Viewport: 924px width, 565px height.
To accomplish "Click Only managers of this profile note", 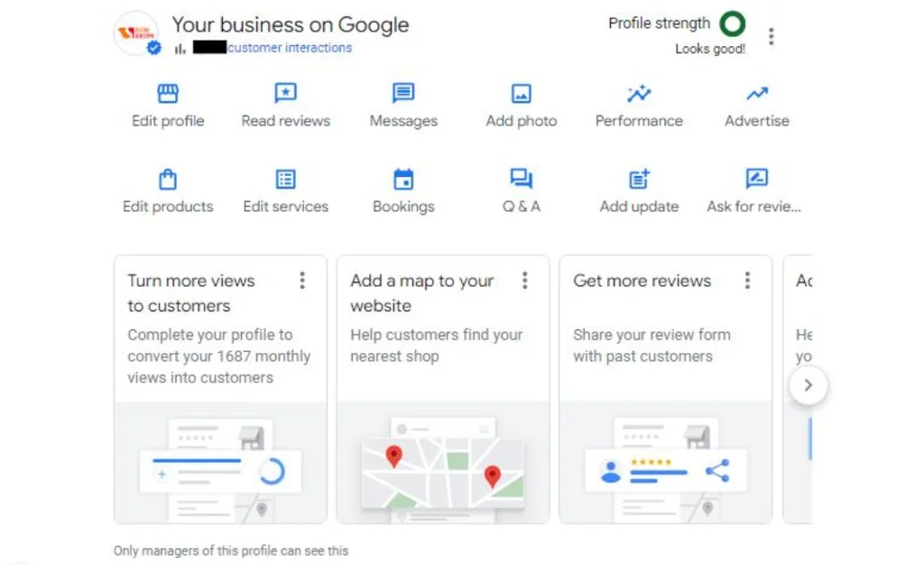I will point(231,551).
